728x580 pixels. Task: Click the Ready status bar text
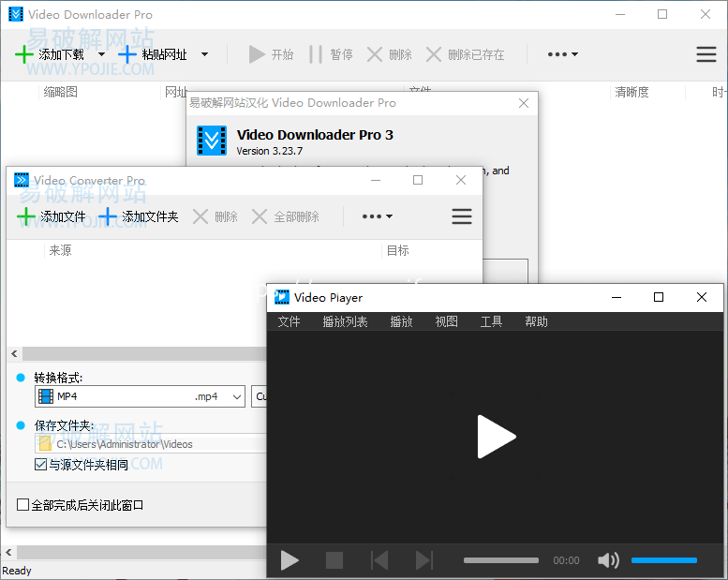point(17,571)
